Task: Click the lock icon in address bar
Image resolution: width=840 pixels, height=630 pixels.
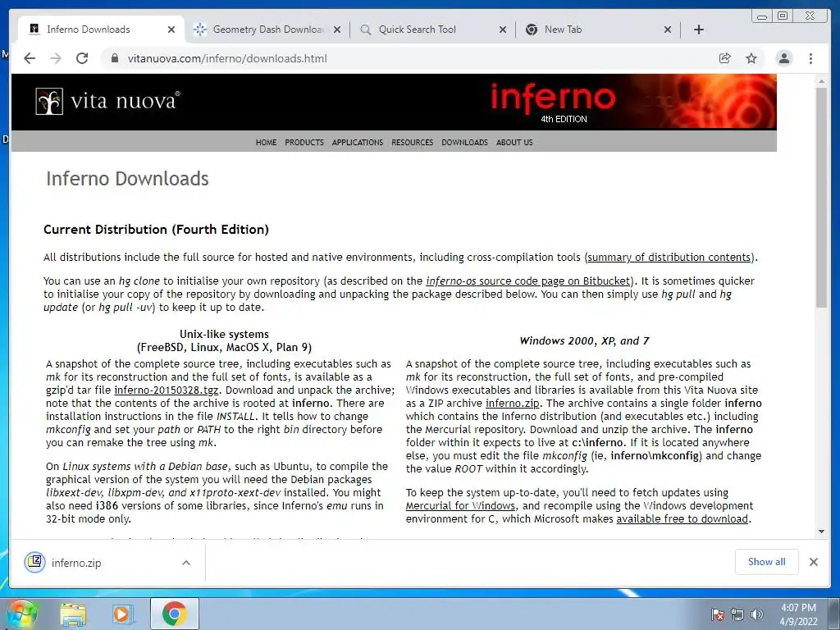Action: point(114,58)
